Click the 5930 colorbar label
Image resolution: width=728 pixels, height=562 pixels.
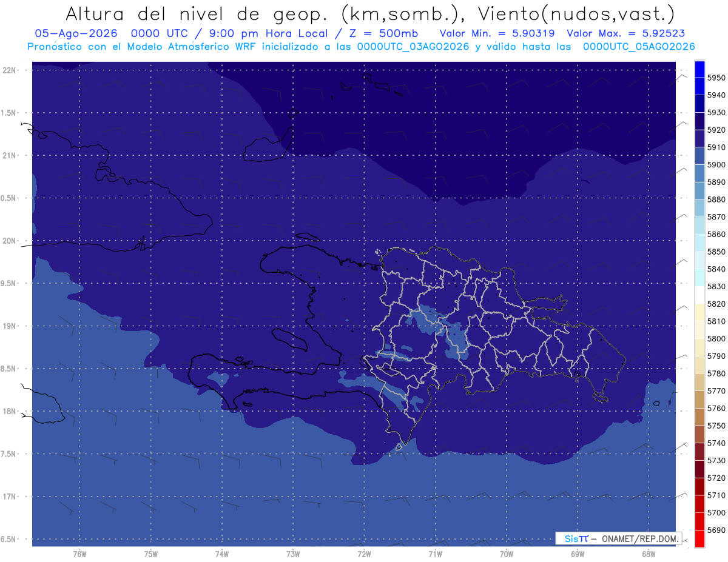716,113
